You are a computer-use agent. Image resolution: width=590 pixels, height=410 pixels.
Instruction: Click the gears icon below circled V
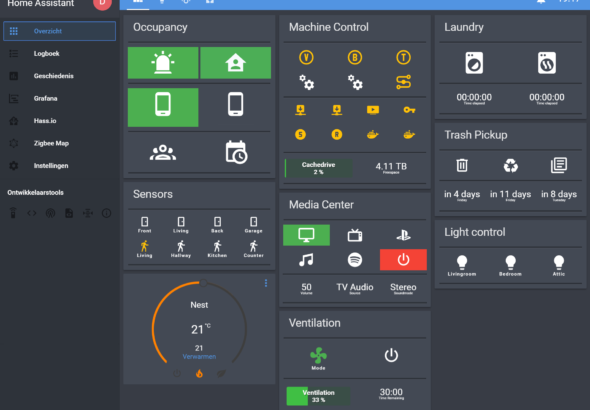pos(307,82)
